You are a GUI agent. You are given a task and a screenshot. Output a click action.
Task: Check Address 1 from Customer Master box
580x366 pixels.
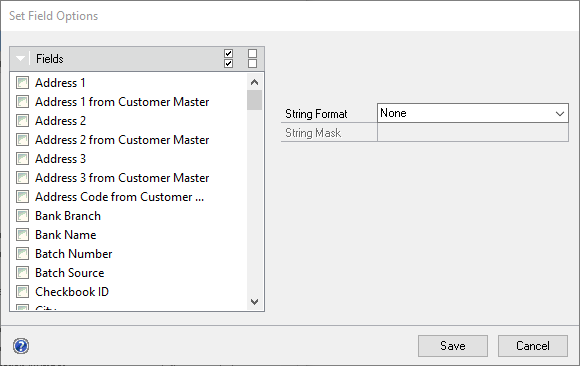[x=23, y=101]
